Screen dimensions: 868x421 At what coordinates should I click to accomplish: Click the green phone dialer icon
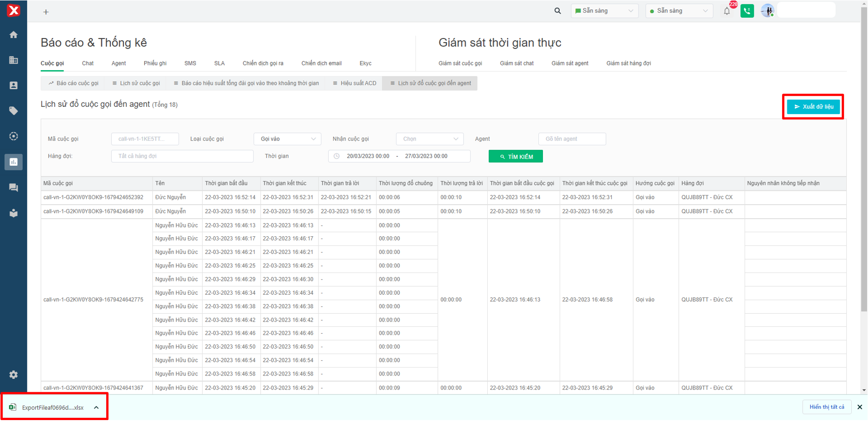tap(747, 11)
